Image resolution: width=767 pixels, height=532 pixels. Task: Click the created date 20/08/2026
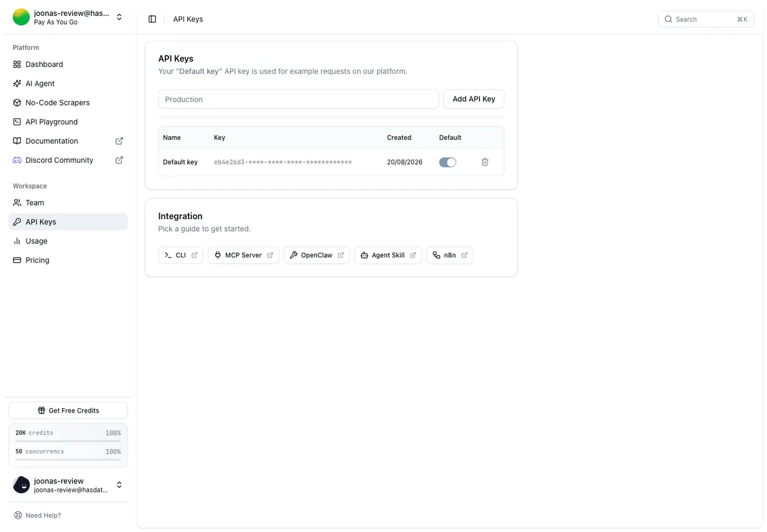pos(405,162)
